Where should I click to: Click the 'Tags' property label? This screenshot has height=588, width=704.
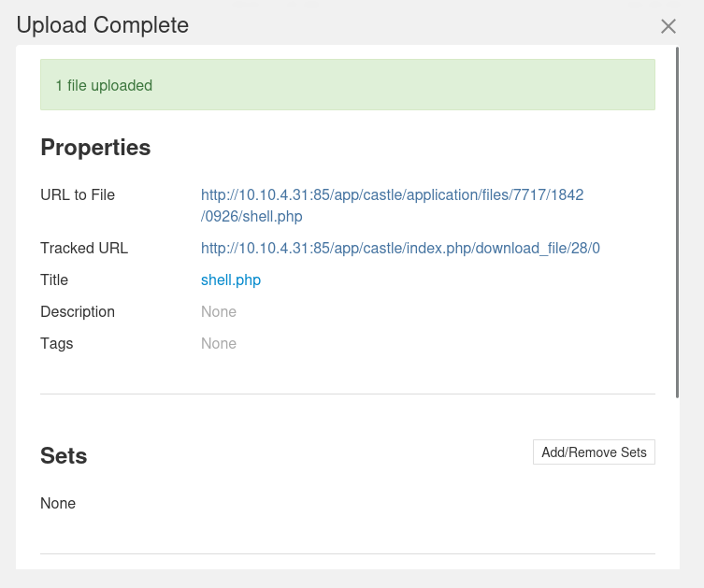point(56,344)
